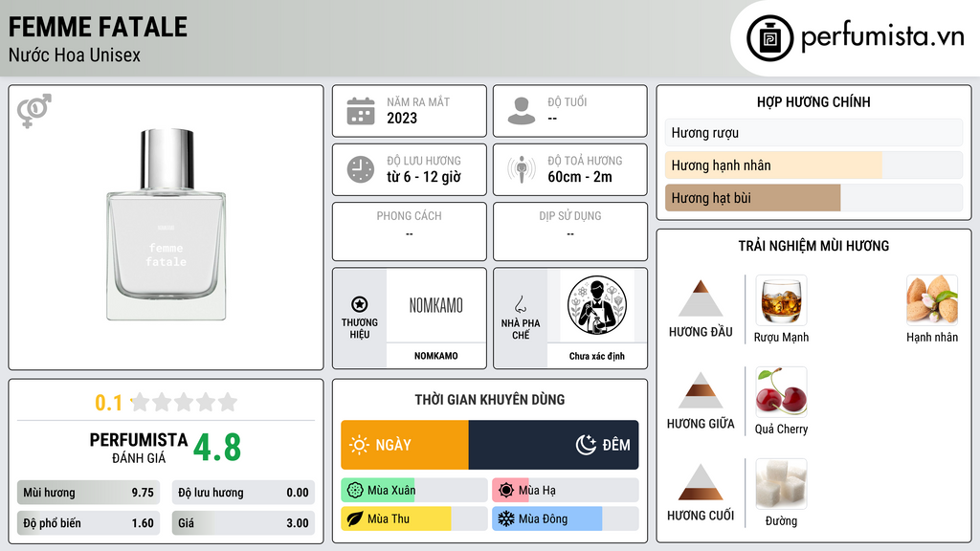Click the Nước Hoa Unisex subtitle
Image resolution: width=980 pixels, height=551 pixels.
pyautogui.click(x=75, y=55)
